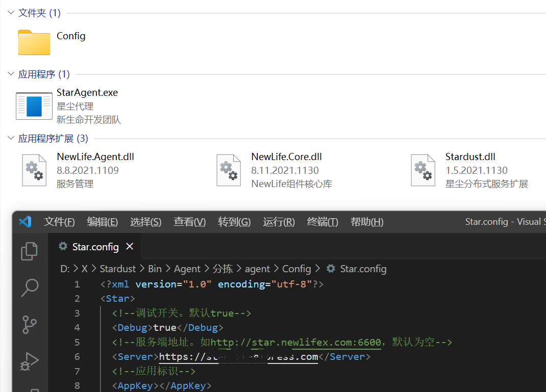Open the 转到(G) menu
Screen dimensions: 546x392
234,222
